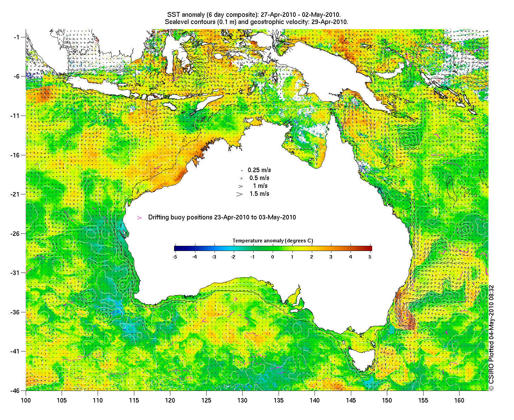Viewport: 514px width, 420px height.
Task: Click the 1.5 m/s arrow symbol
Action: [239, 194]
